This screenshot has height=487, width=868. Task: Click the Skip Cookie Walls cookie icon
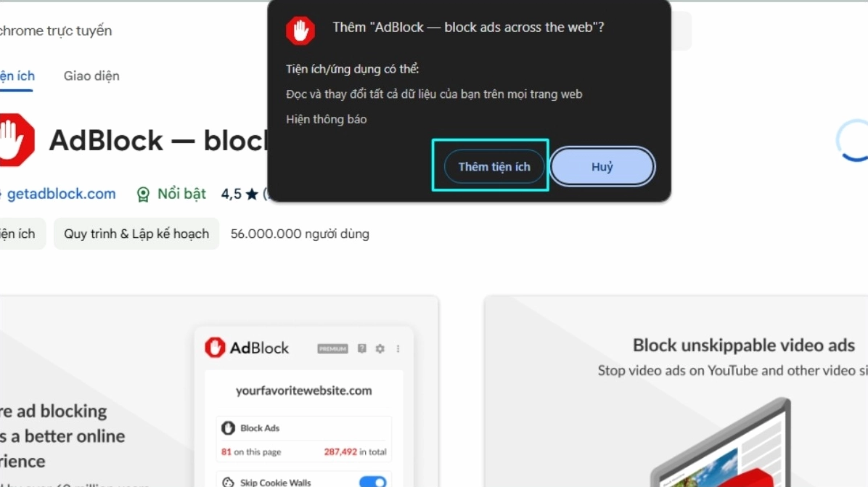tap(228, 482)
